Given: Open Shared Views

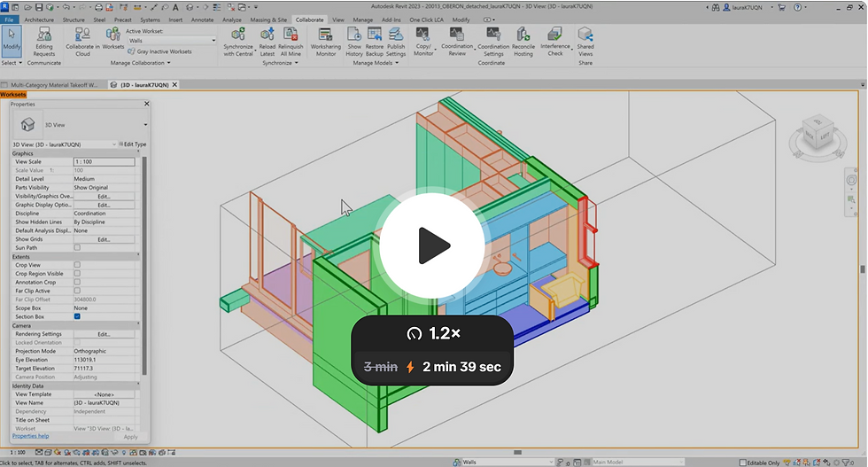Looking at the screenshot, I should tap(585, 43).
